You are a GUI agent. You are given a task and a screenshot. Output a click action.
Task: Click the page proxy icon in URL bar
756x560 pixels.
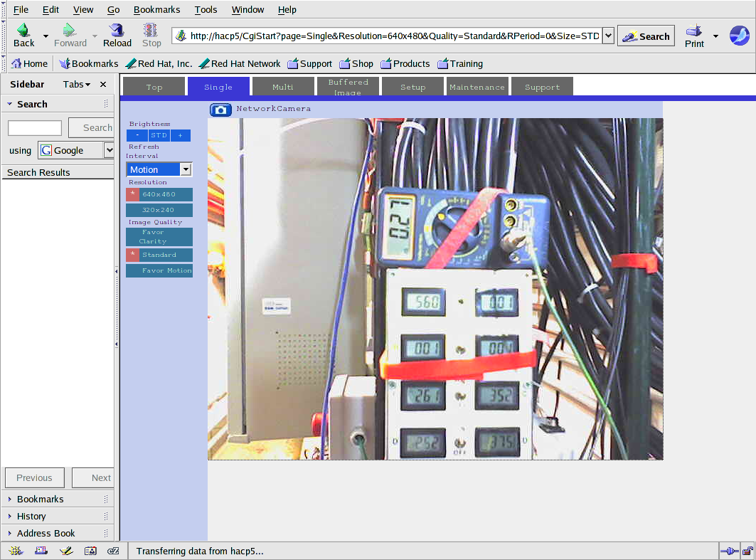(181, 36)
